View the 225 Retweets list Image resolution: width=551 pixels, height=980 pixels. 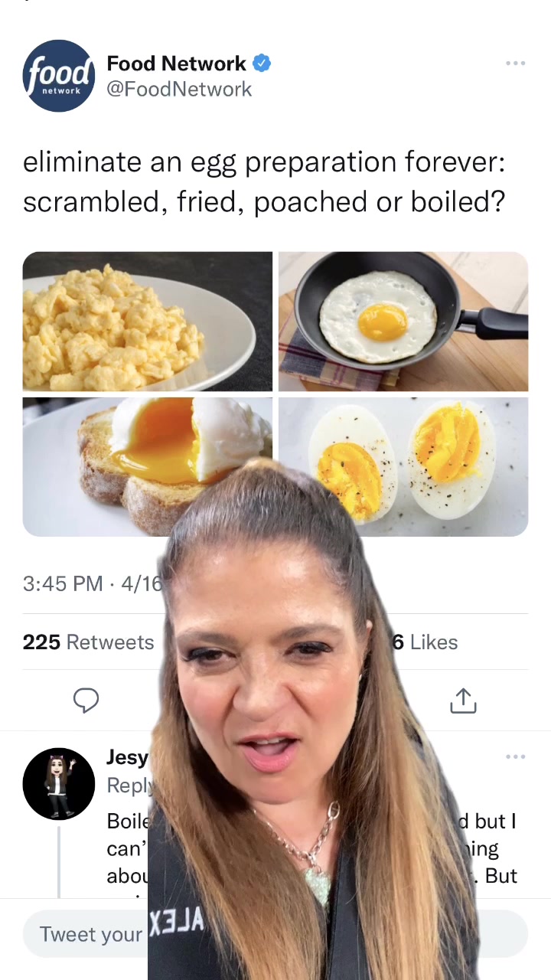(x=88, y=642)
